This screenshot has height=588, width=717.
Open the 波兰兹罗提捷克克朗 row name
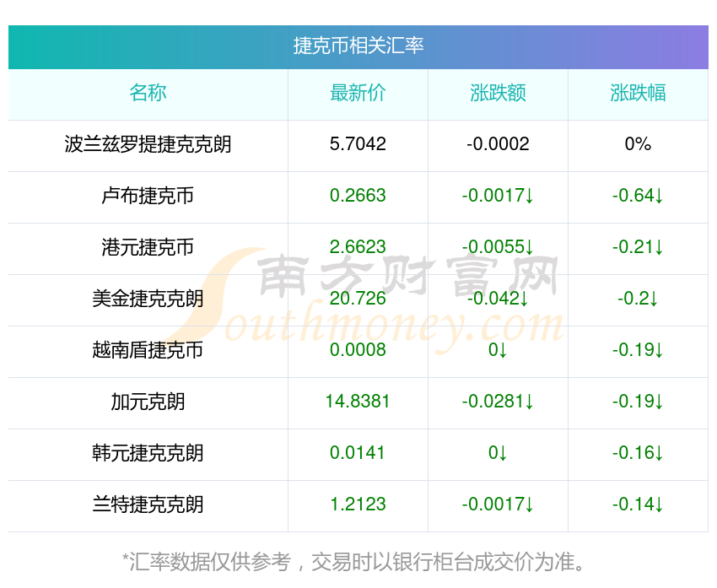pyautogui.click(x=148, y=144)
